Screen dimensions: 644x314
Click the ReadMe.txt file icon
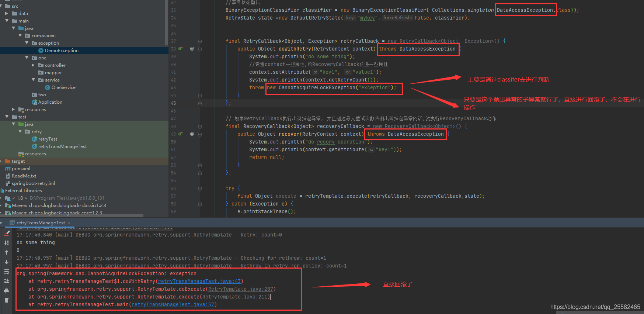8,176
